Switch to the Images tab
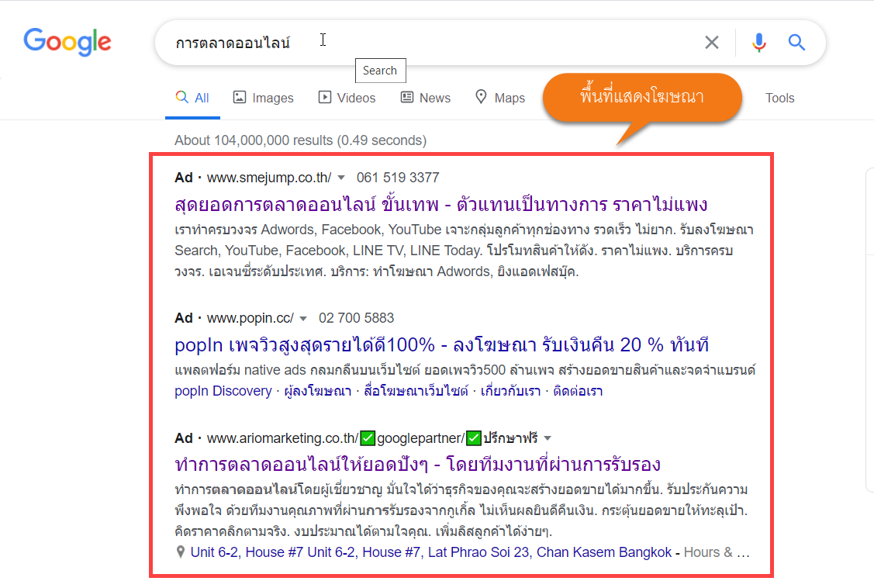This screenshot has width=874, height=588. coord(263,98)
